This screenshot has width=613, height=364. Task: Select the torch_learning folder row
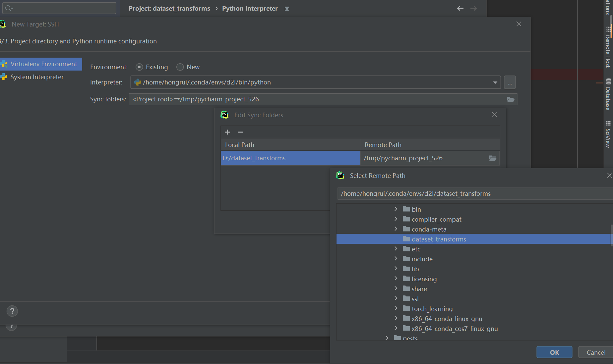[x=473, y=309]
